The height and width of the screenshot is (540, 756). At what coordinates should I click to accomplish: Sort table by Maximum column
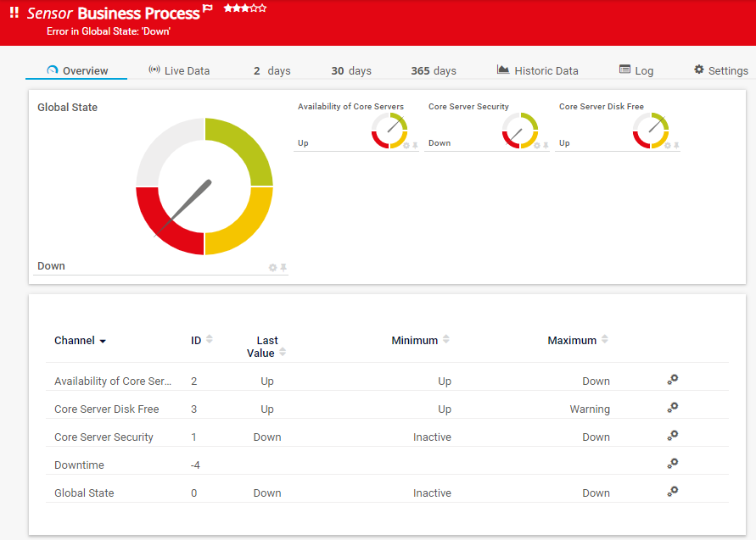pos(578,340)
